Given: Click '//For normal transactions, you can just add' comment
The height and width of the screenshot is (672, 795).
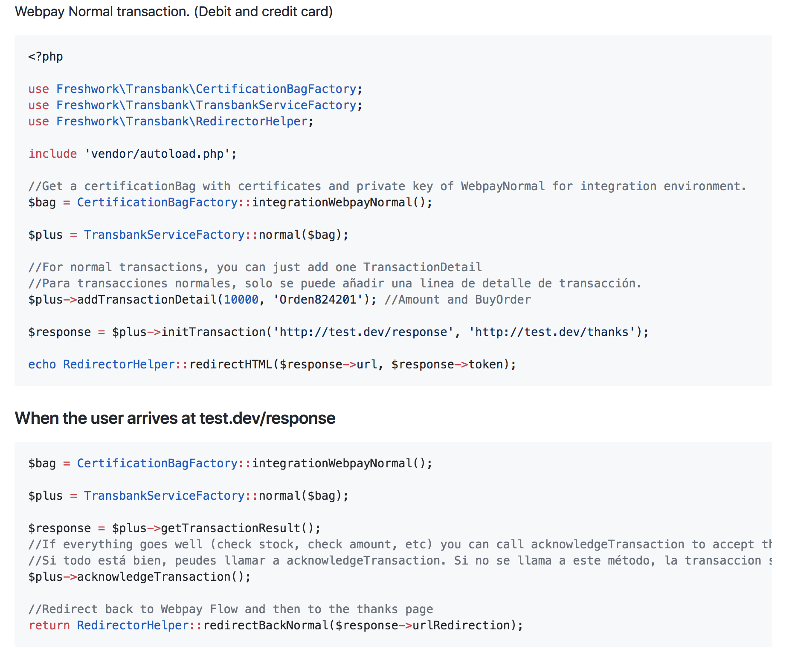Looking at the screenshot, I should (x=255, y=267).
